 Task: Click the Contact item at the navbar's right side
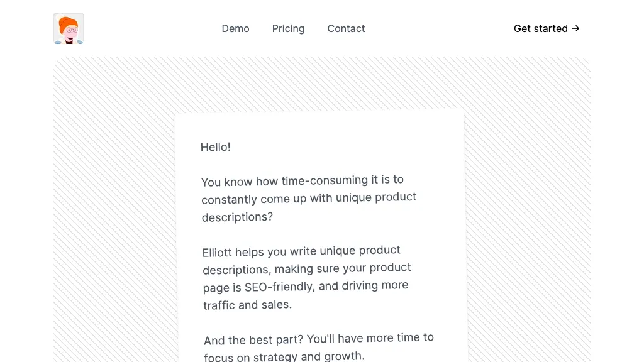pos(346,28)
